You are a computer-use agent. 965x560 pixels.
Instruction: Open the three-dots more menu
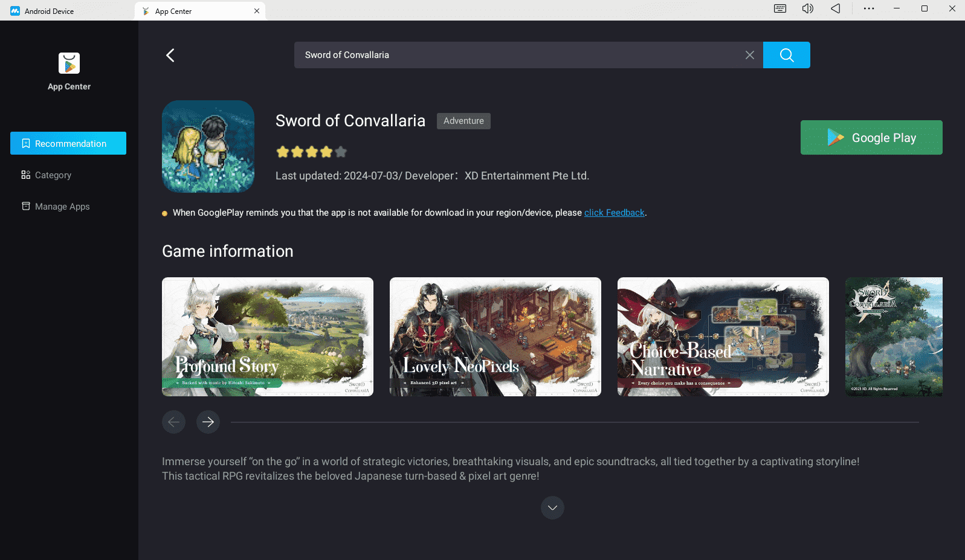point(869,8)
